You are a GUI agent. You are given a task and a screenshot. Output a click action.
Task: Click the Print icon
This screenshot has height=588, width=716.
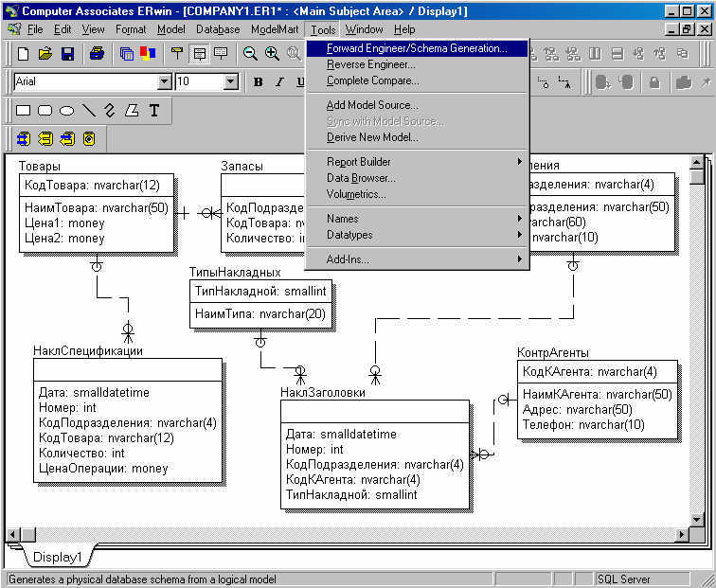(97, 54)
